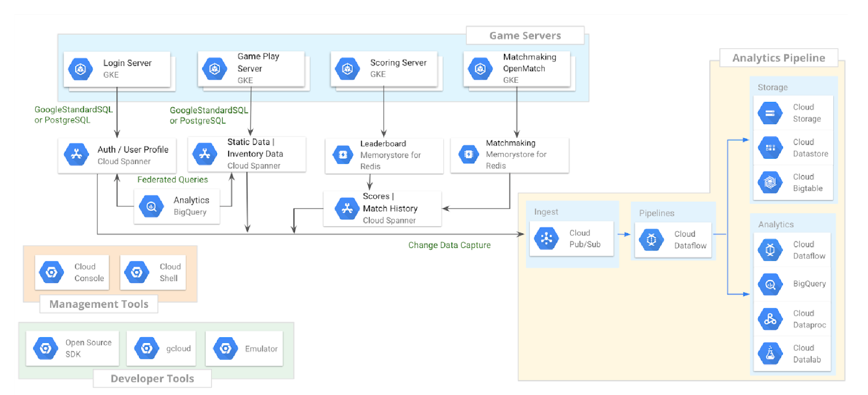Click the Emulator text
Screen dimensions: 868x395
[x=261, y=349]
